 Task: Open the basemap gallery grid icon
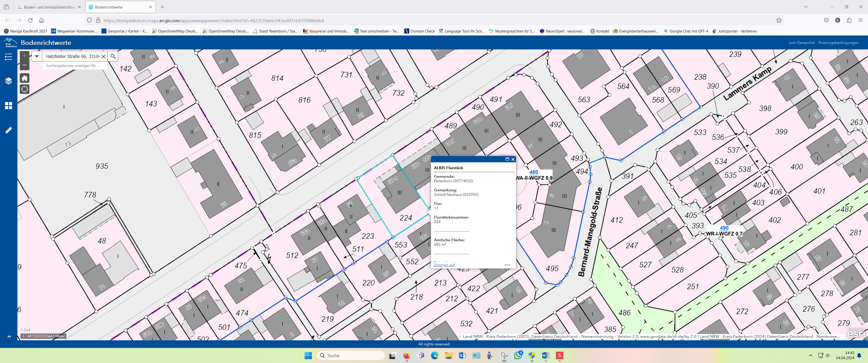tap(8, 105)
